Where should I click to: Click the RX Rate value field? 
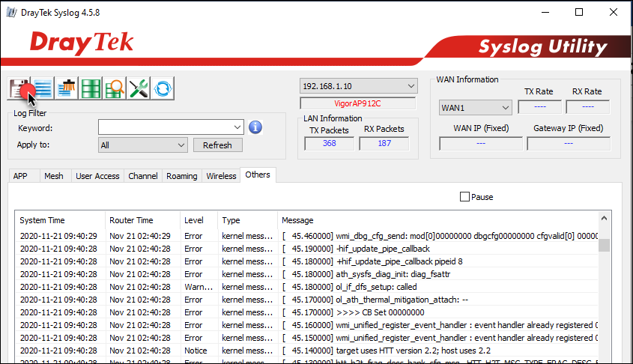point(588,107)
